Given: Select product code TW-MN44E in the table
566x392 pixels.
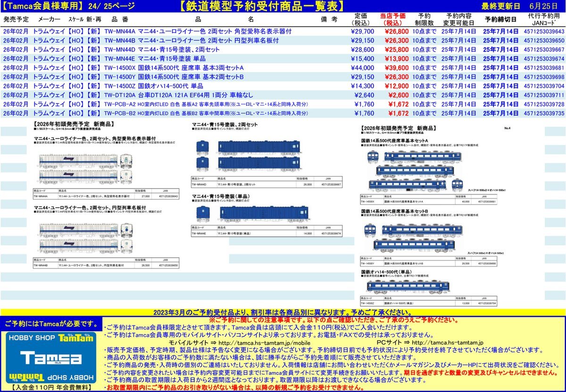Looking at the screenshot, I should pyautogui.click(x=120, y=59).
